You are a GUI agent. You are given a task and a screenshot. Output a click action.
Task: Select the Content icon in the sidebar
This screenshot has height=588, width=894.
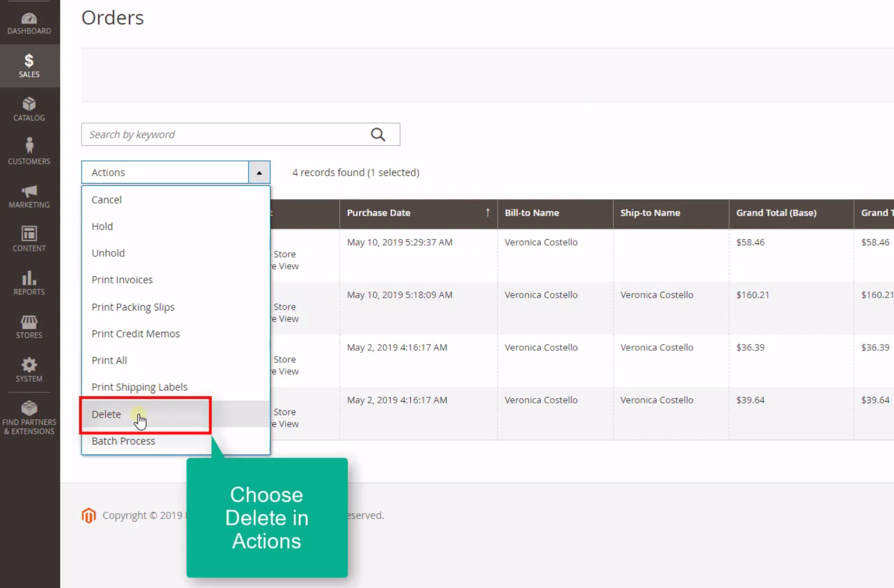tap(29, 239)
